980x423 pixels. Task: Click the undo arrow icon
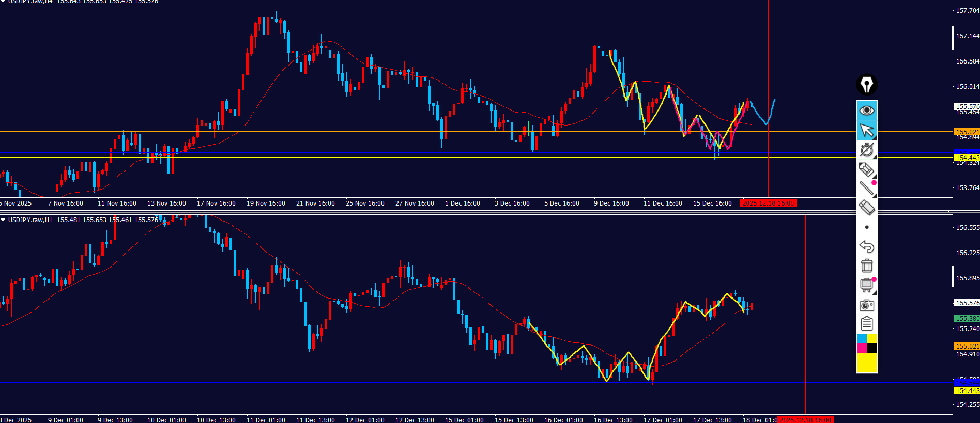[867, 246]
